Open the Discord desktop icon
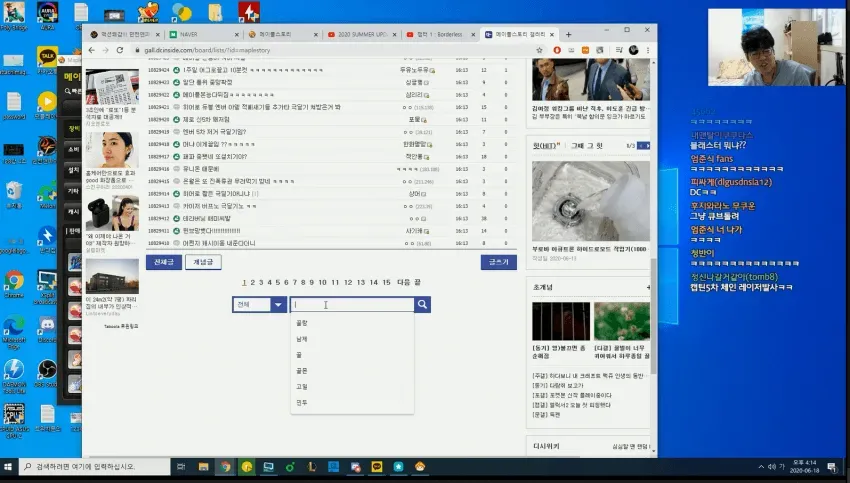This screenshot has height=483, width=850. (x=47, y=329)
